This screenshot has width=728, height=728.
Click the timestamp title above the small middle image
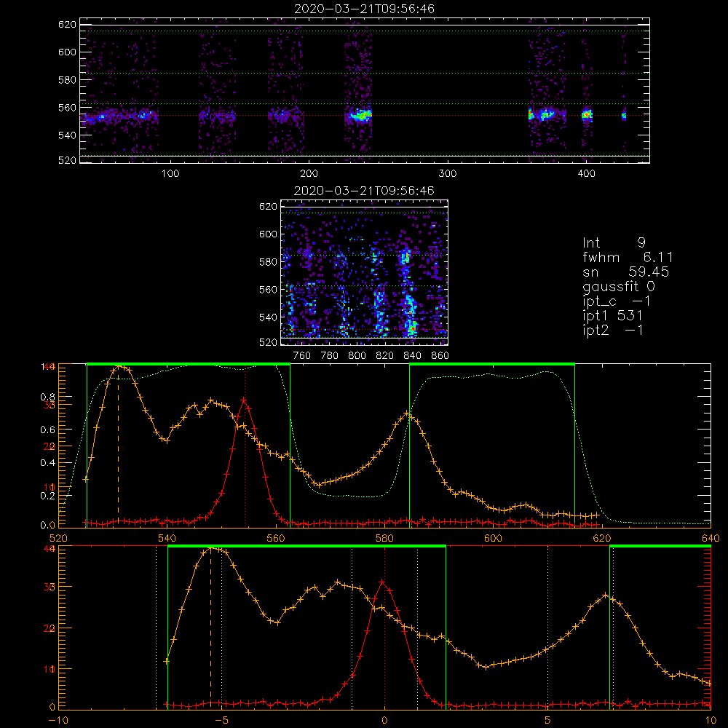[365, 191]
